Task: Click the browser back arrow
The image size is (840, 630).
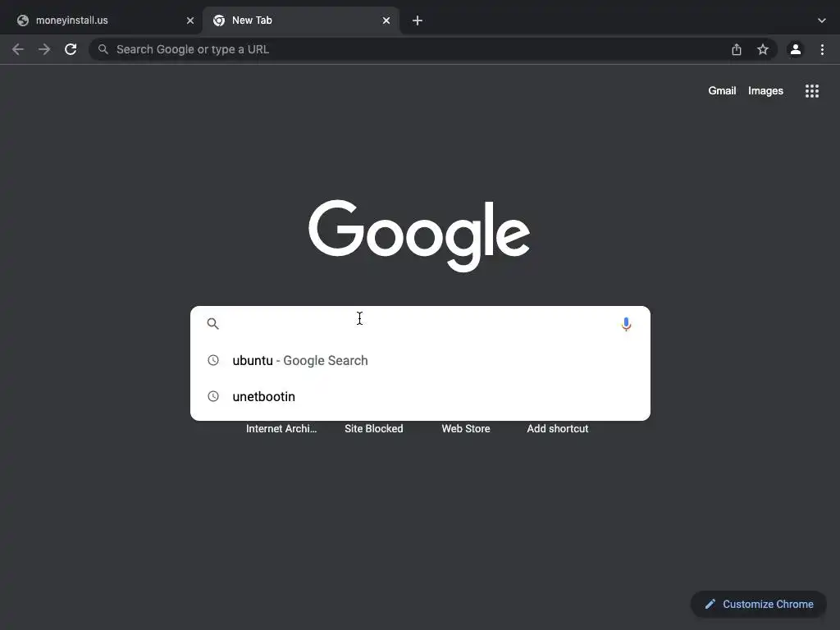Action: click(x=18, y=50)
